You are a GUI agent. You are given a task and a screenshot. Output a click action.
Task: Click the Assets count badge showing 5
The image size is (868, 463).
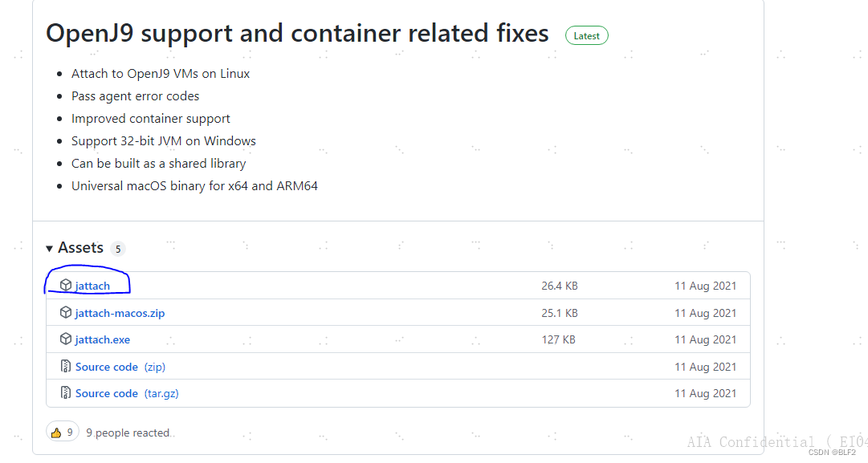tap(118, 249)
